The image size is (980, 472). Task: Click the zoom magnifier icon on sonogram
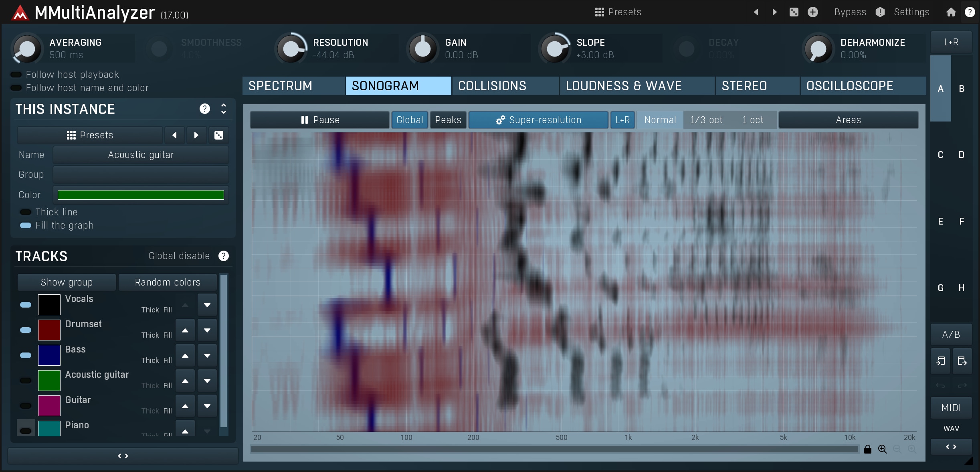coord(883,450)
